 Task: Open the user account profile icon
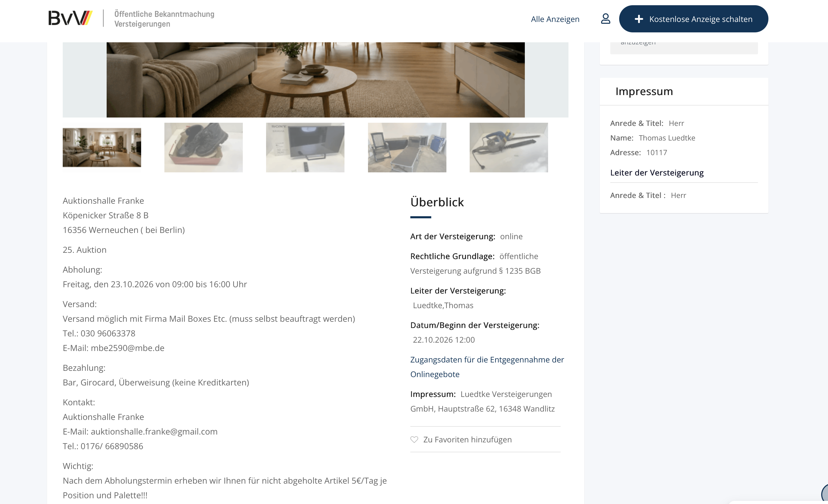(x=605, y=19)
